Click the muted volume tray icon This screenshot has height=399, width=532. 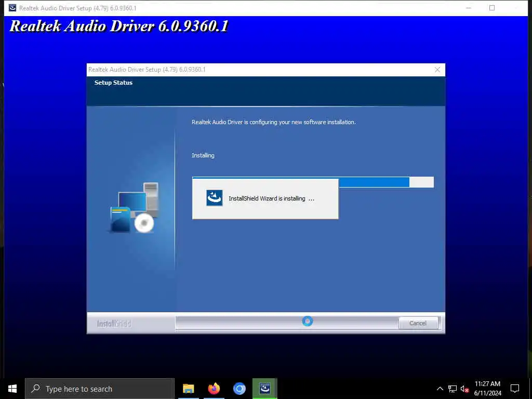pyautogui.click(x=464, y=389)
